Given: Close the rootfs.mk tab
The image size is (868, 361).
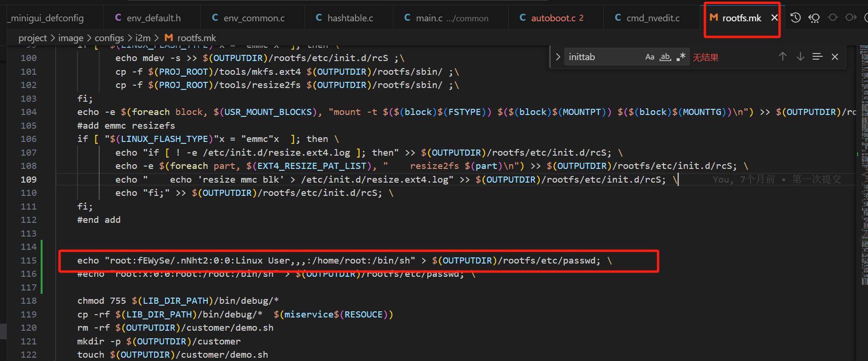Looking at the screenshot, I should pos(774,18).
